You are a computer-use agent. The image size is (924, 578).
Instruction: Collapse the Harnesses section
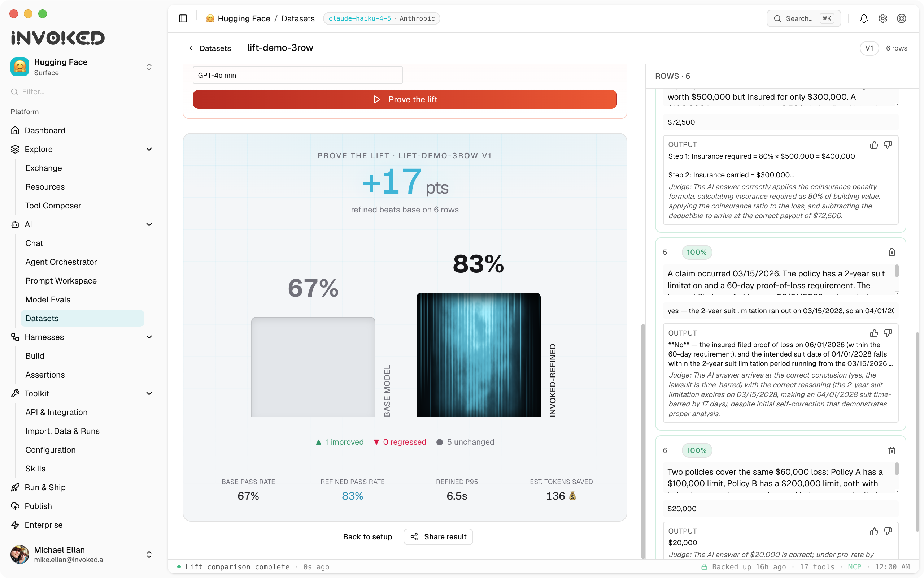[149, 337]
